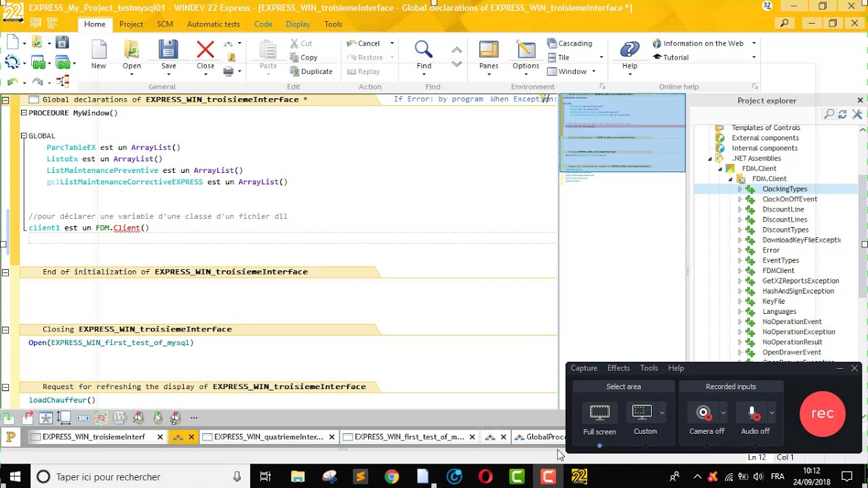868x488 pixels.
Task: Click the Options icon in Environment group
Action: coord(526,49)
